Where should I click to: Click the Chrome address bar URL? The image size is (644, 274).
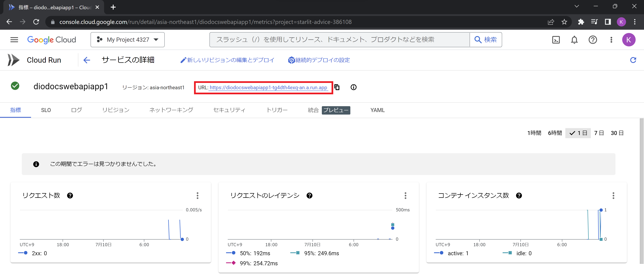point(205,22)
